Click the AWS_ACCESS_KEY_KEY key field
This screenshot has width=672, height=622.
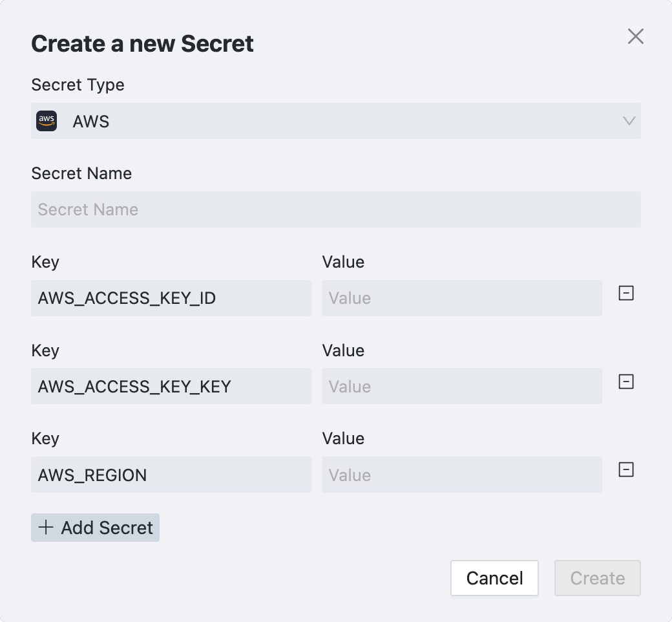(x=171, y=387)
